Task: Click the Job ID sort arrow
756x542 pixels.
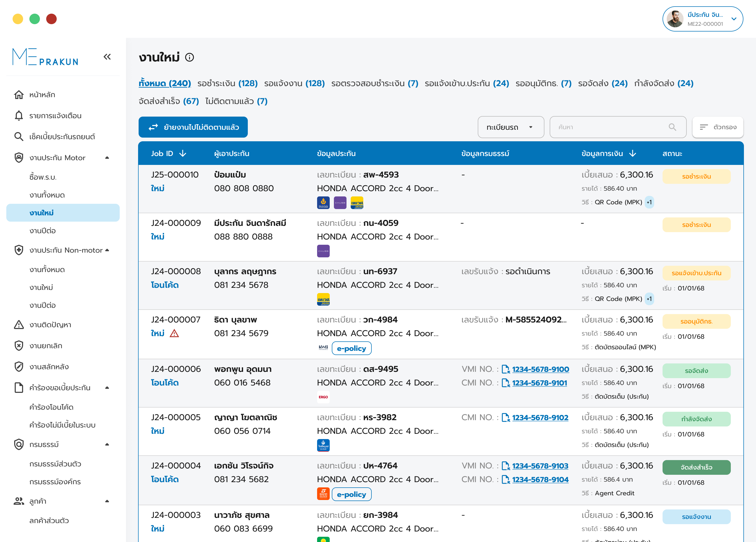Action: click(183, 153)
